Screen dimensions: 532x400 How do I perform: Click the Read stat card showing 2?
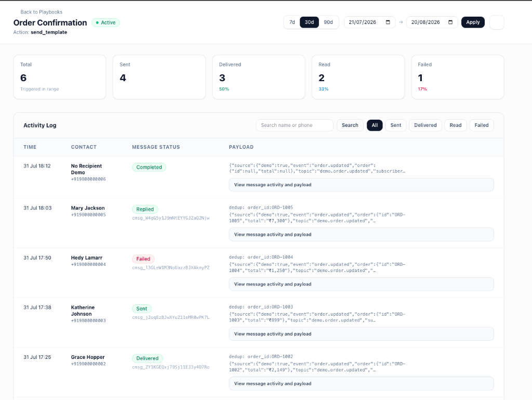pos(358,77)
